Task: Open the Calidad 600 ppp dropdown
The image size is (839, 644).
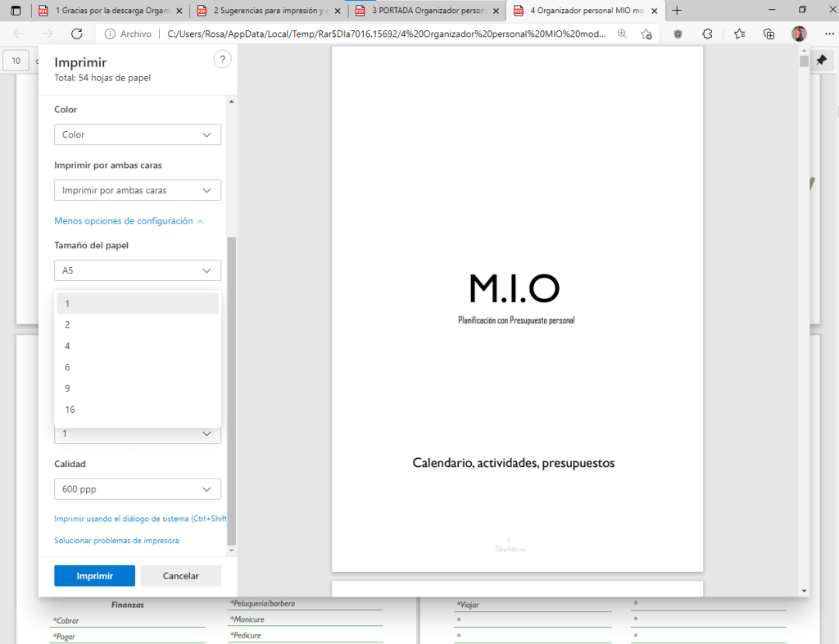Action: pos(138,489)
